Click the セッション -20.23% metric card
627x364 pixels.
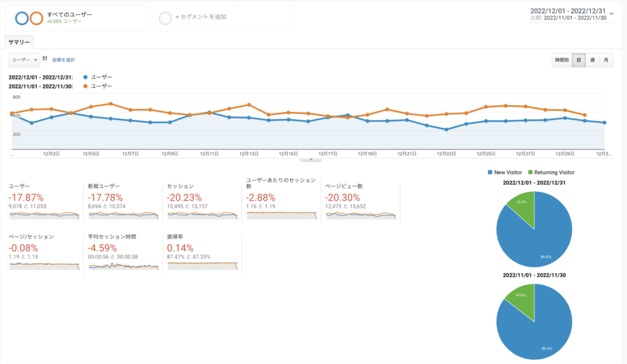(x=202, y=202)
